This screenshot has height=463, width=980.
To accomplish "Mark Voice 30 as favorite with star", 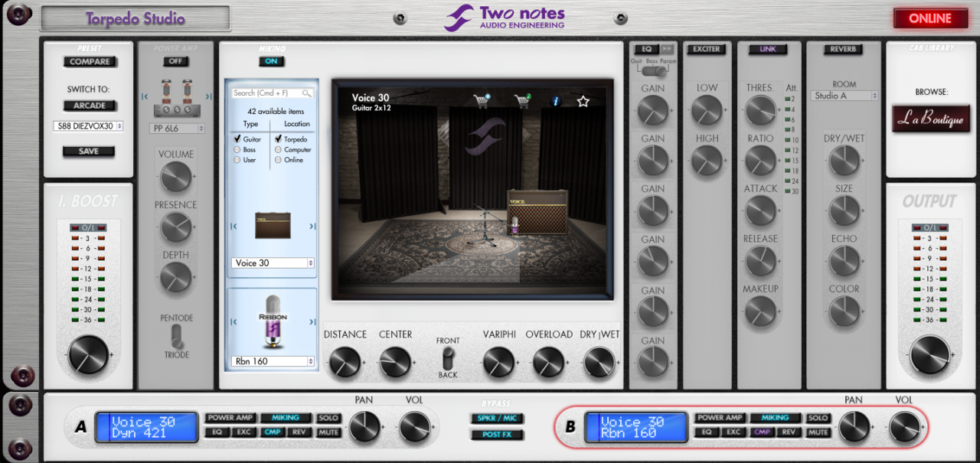I will click(583, 100).
